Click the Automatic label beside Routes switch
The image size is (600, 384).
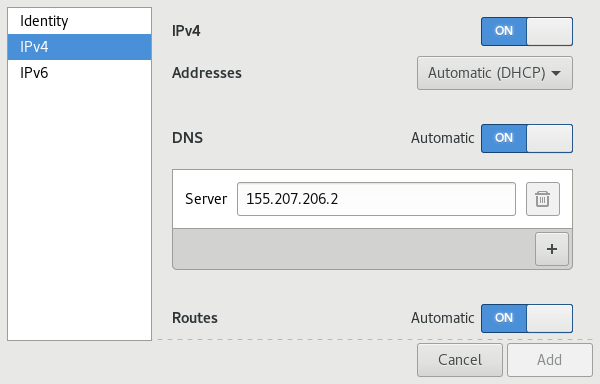(442, 318)
